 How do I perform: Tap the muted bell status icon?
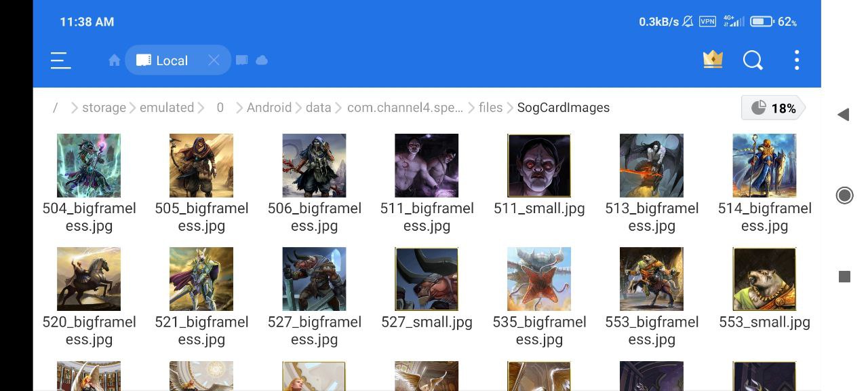(688, 22)
